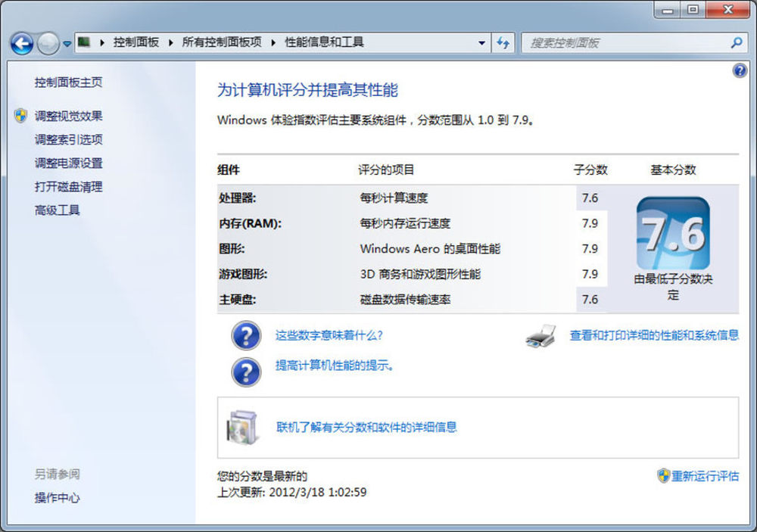The width and height of the screenshot is (757, 532).
Task: Click the printer icon
Action: (540, 336)
